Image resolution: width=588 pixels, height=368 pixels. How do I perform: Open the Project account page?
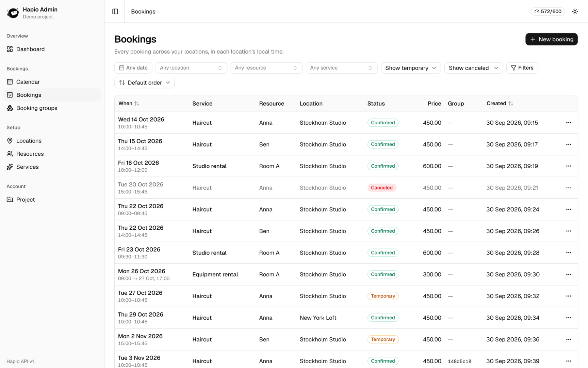[x=52, y=200]
